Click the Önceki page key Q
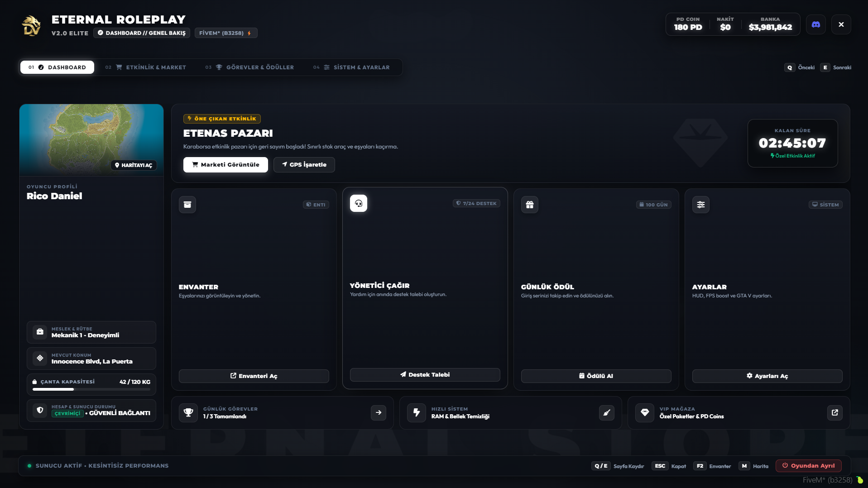This screenshot has width=868, height=488. tap(790, 67)
